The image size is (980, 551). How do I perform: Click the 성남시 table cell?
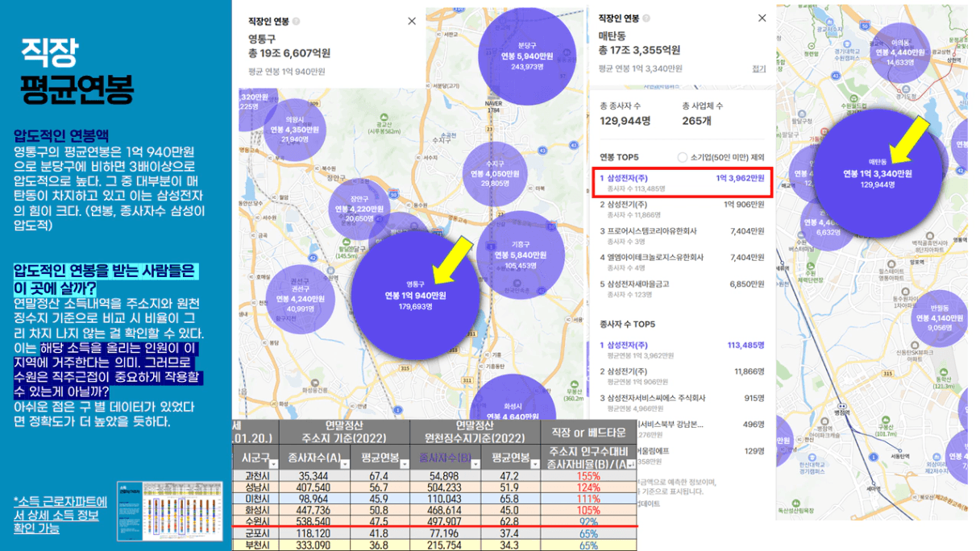click(x=255, y=487)
